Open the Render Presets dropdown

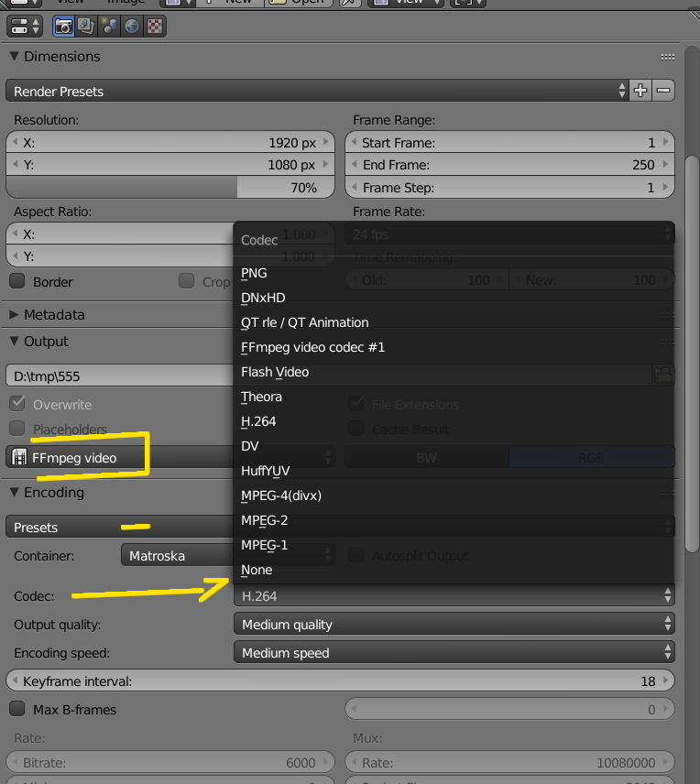pos(317,91)
